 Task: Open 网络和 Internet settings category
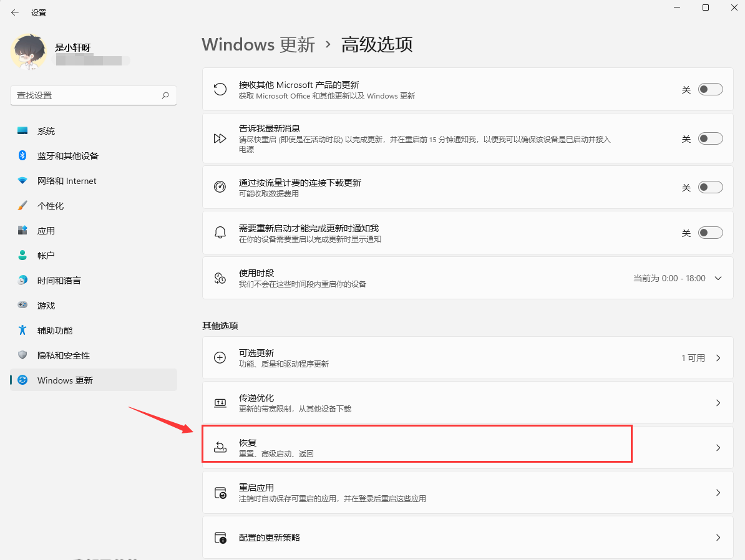tap(67, 181)
